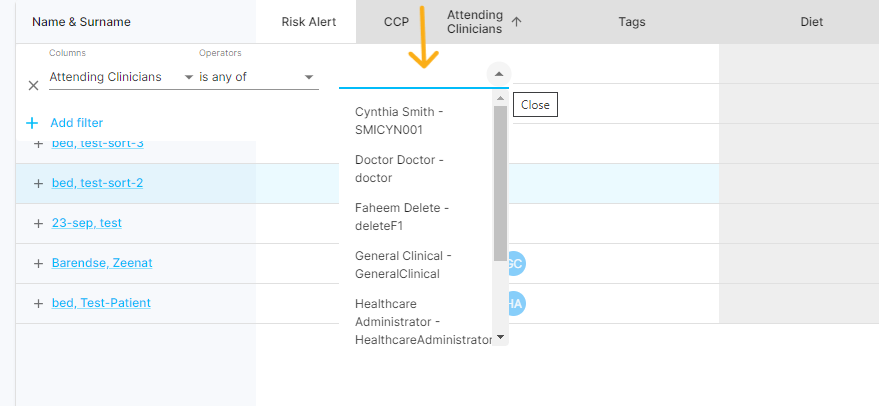
Task: Click the sort arrow on Attending Clinicians header
Action: (x=516, y=22)
